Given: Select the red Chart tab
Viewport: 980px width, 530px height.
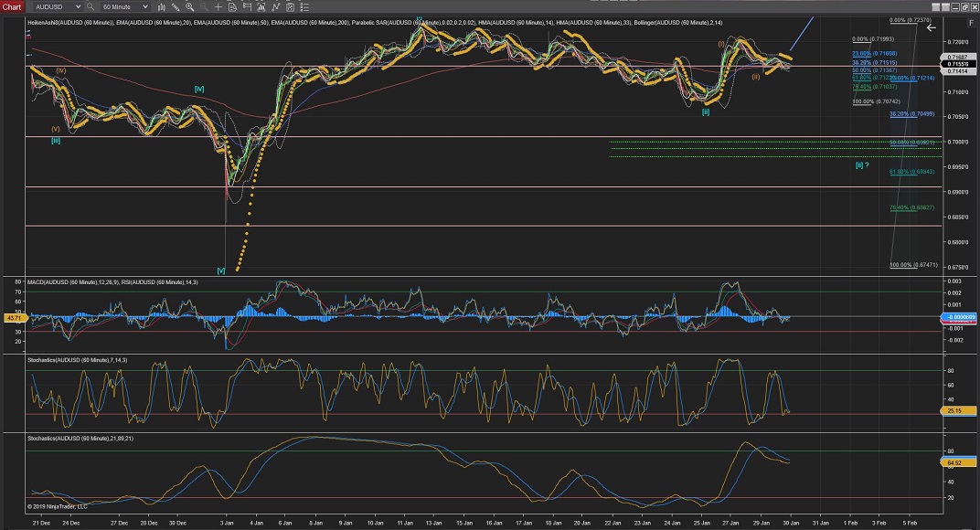Looking at the screenshot, I should (12, 6).
